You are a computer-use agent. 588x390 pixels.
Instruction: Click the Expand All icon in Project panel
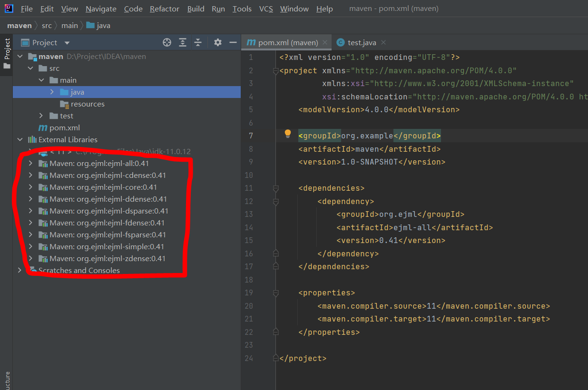(x=183, y=42)
